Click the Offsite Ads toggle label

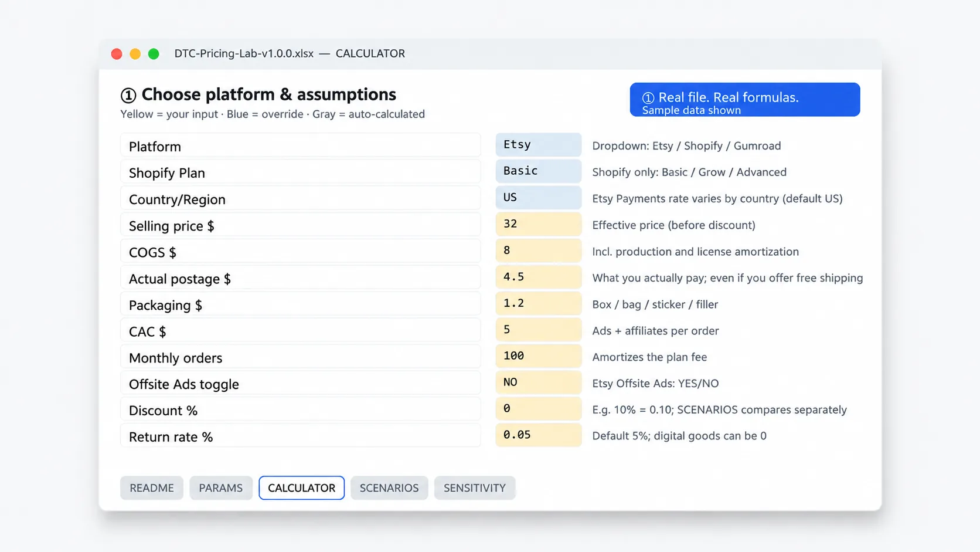(184, 384)
